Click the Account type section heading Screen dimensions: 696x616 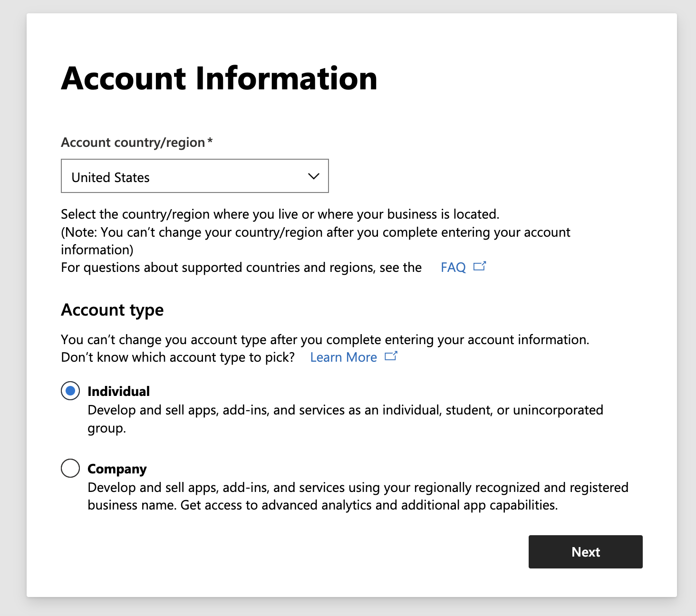tap(112, 310)
